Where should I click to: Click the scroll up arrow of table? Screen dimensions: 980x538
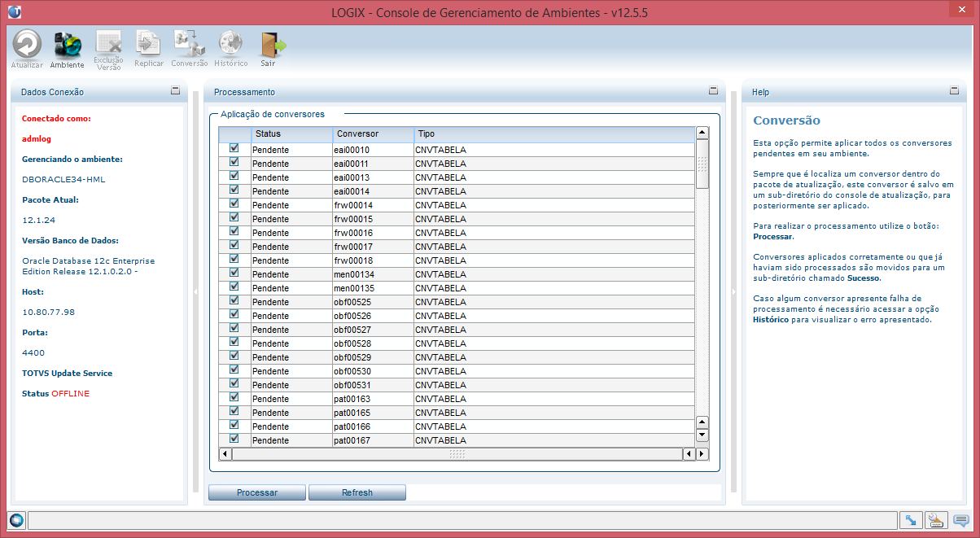pyautogui.click(x=702, y=133)
